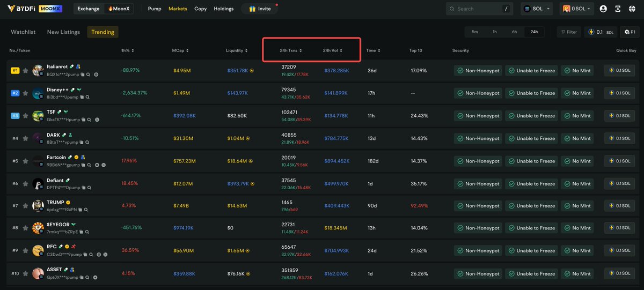
Task: Open Italianrot website globe icon
Action: 96,75
